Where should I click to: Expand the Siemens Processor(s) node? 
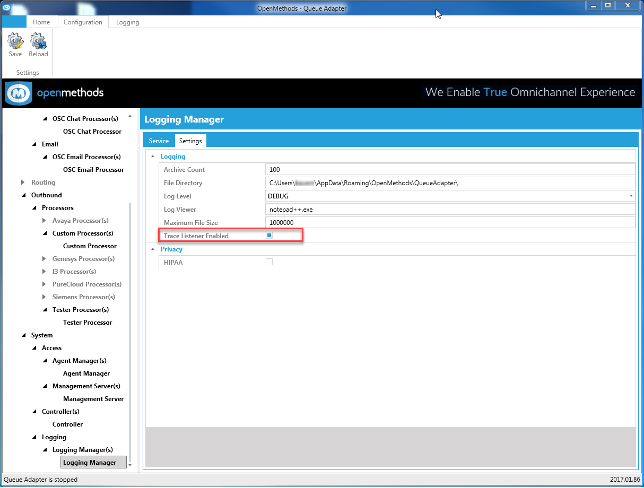point(44,297)
